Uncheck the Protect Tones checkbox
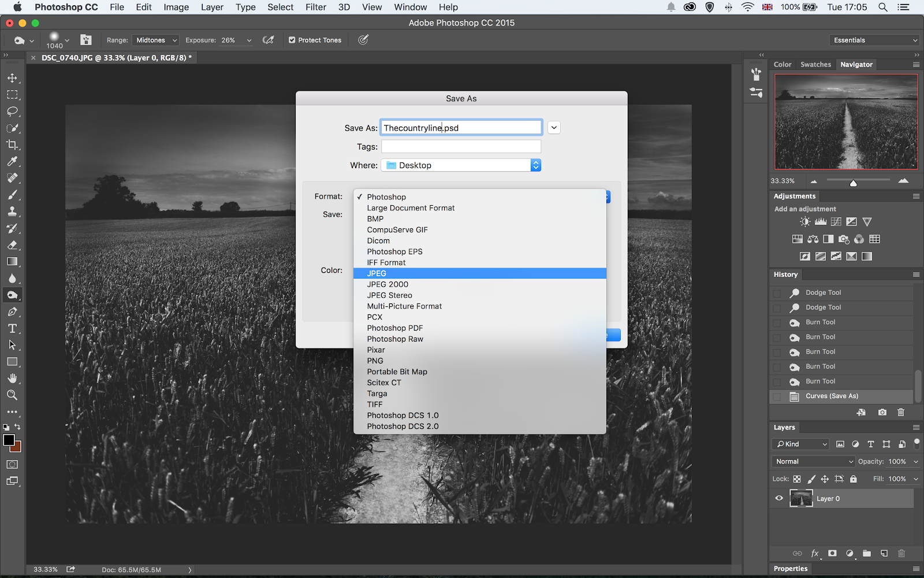924x578 pixels. click(292, 40)
